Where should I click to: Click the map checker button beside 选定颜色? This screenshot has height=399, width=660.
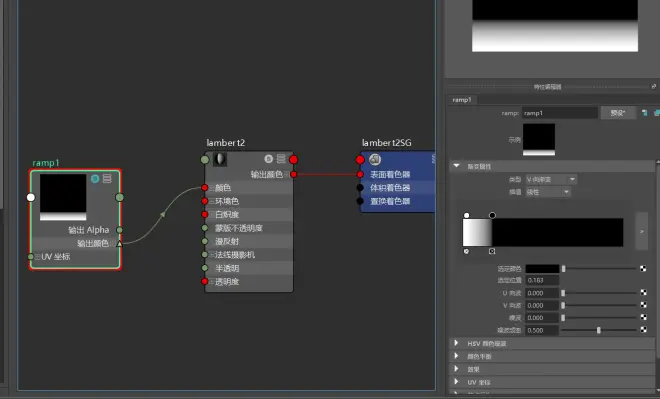point(643,269)
